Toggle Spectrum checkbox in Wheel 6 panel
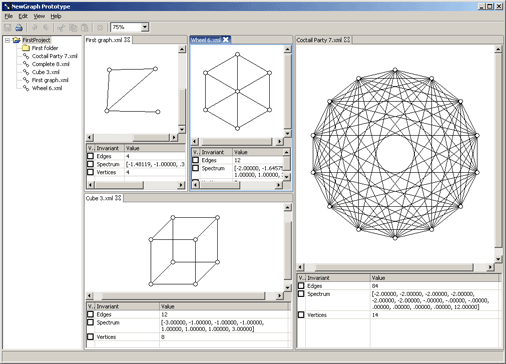This screenshot has height=364, width=506. point(196,168)
